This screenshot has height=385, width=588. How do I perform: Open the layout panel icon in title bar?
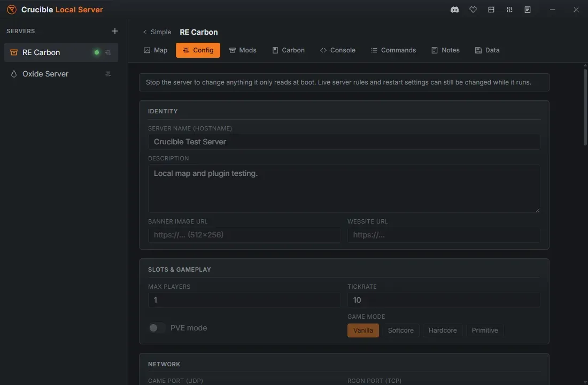[x=491, y=10]
